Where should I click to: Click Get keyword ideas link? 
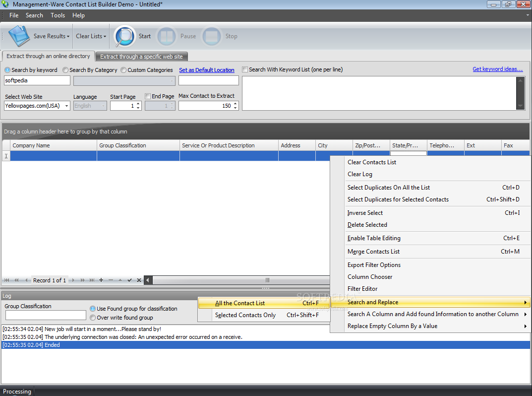point(497,69)
